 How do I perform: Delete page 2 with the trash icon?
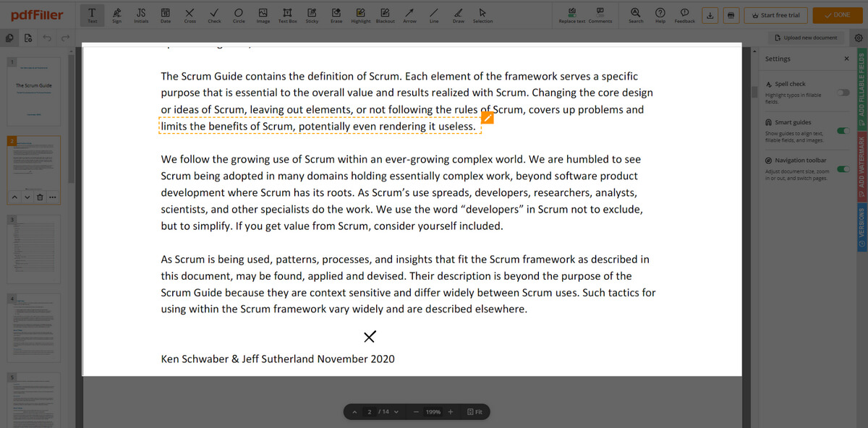(41, 197)
